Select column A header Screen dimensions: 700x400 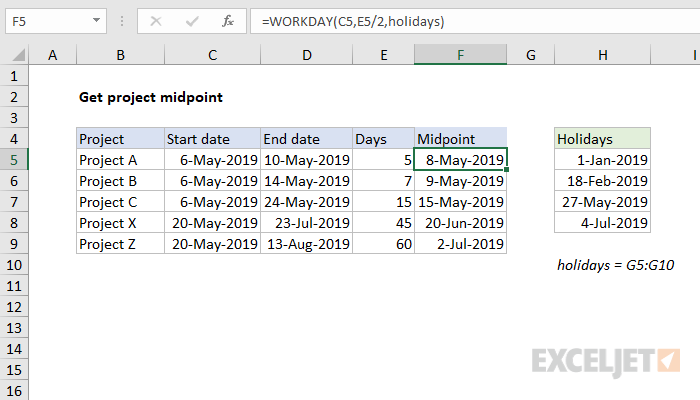(53, 55)
